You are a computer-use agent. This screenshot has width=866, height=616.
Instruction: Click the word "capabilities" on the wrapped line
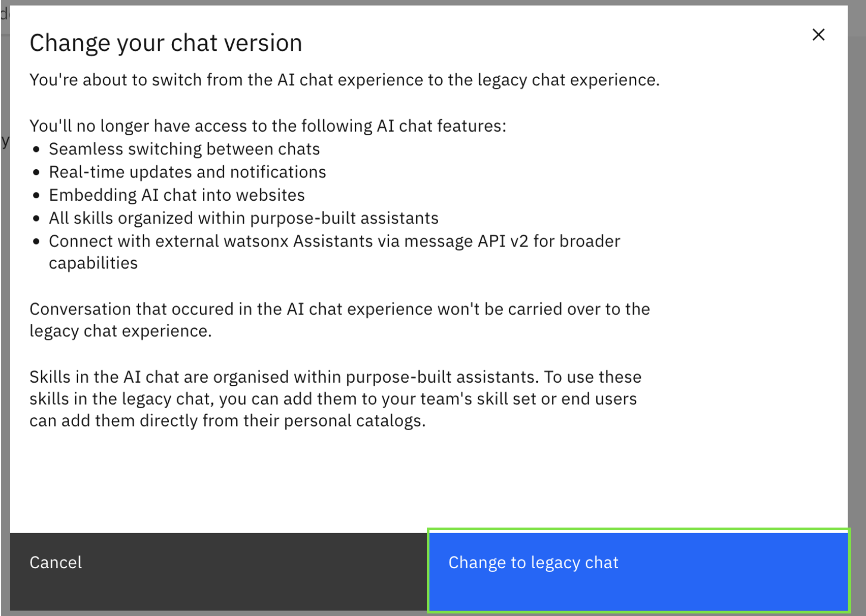(x=93, y=263)
